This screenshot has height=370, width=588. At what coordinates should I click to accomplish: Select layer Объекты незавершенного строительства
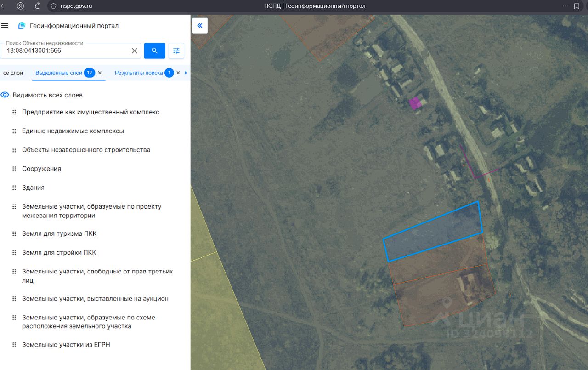coord(86,150)
